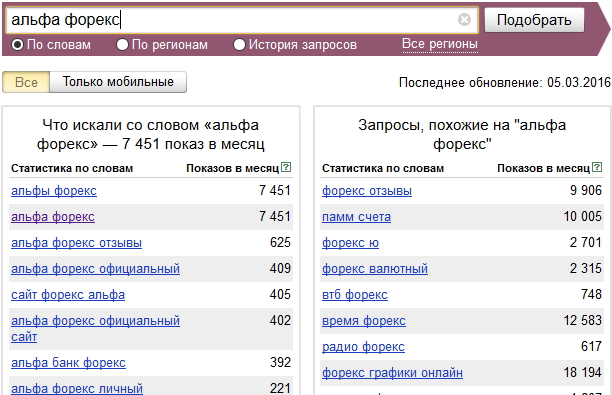612x395 pixels.
Task: Click the 2 701 impressions value
Action: click(x=586, y=242)
